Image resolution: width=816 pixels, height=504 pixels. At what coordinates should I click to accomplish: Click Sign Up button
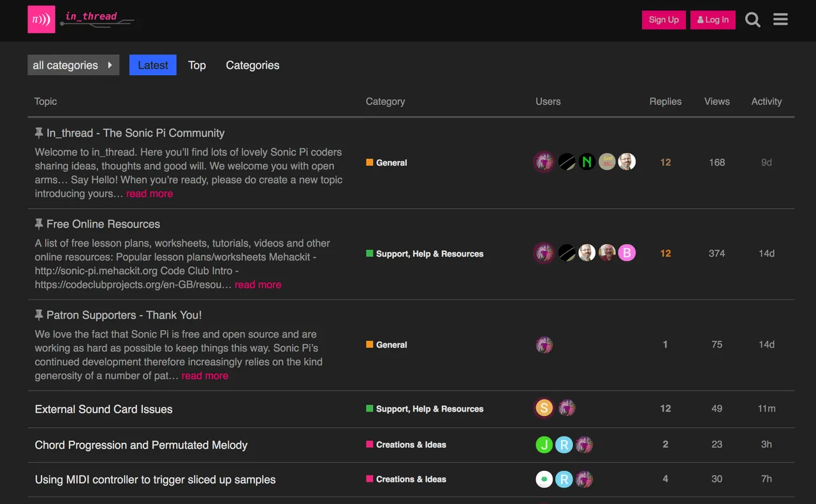pyautogui.click(x=664, y=20)
